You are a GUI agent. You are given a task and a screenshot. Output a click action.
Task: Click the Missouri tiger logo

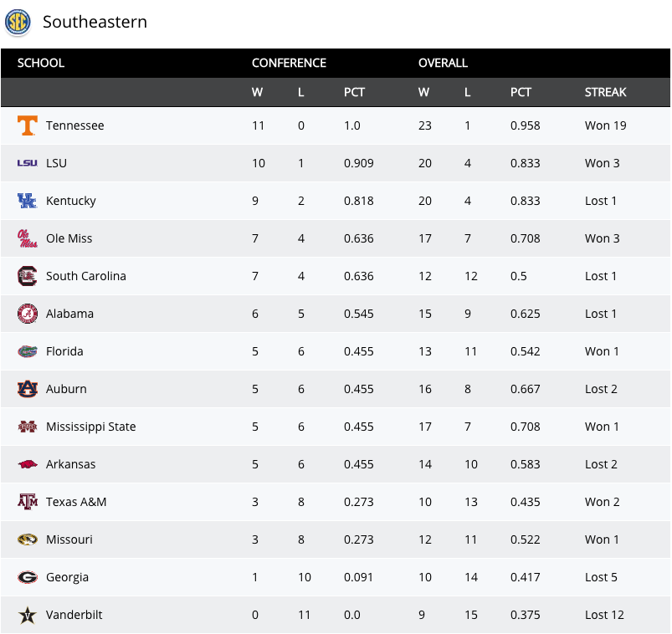28,539
